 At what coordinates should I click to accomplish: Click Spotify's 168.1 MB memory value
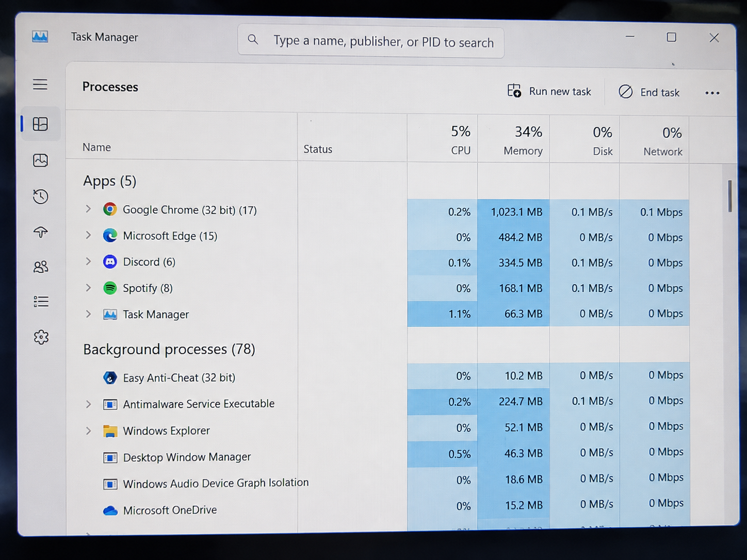(521, 288)
